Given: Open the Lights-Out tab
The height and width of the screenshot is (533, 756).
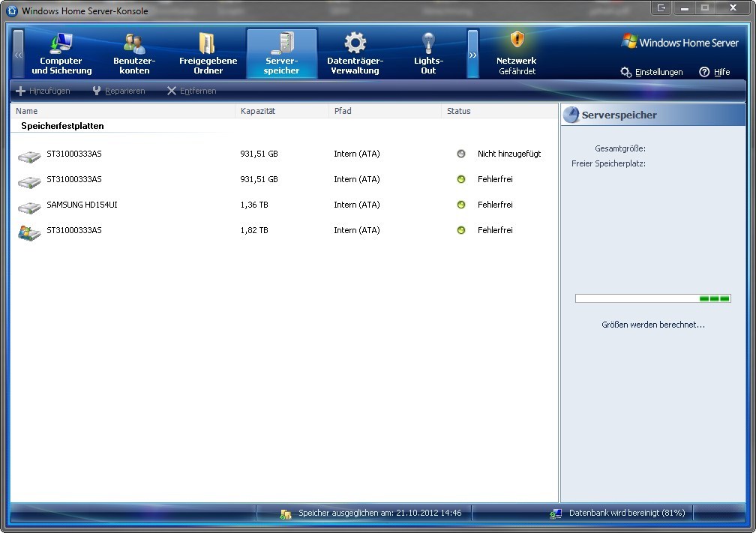Looking at the screenshot, I should coord(428,53).
